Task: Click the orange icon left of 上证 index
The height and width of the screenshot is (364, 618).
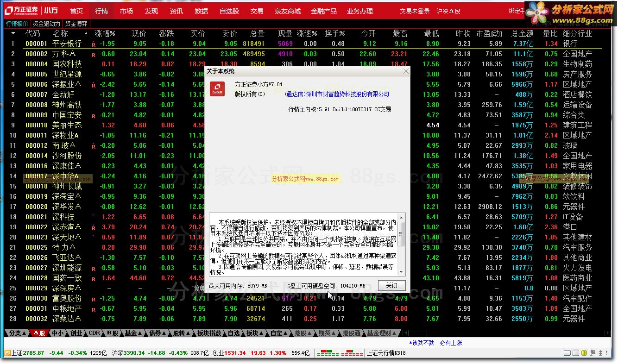Action: click(x=7, y=353)
